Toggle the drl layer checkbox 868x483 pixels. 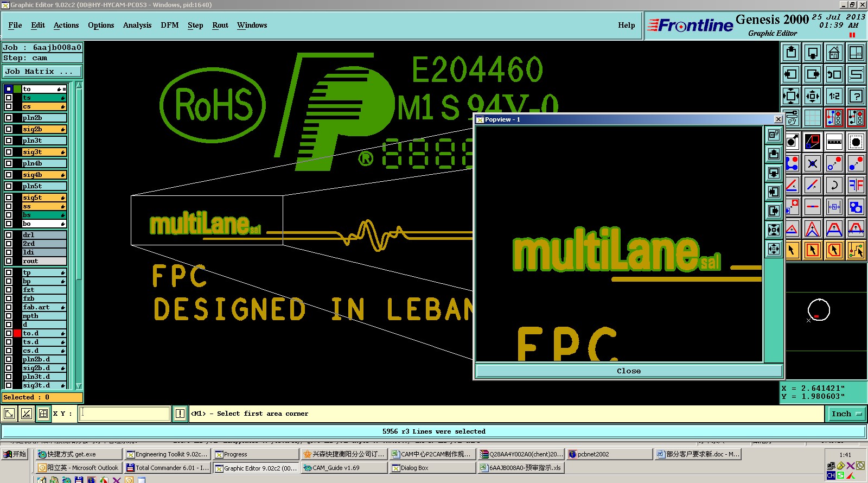[x=9, y=235]
